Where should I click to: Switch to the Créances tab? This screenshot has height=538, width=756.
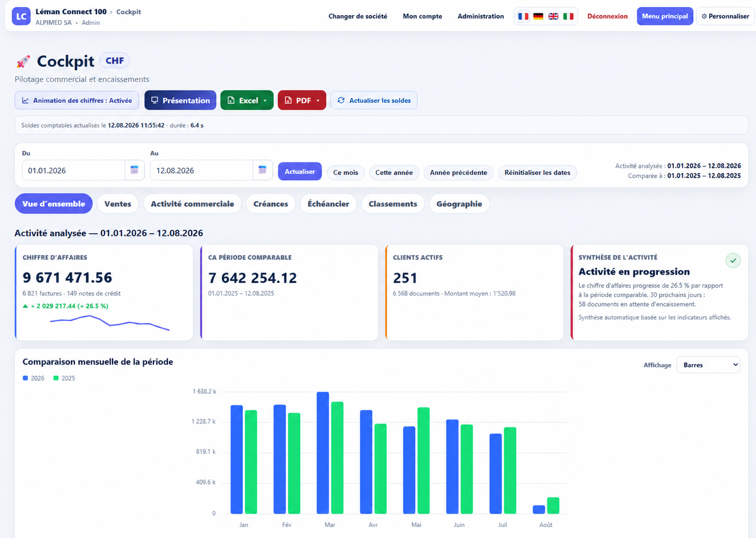[271, 204]
